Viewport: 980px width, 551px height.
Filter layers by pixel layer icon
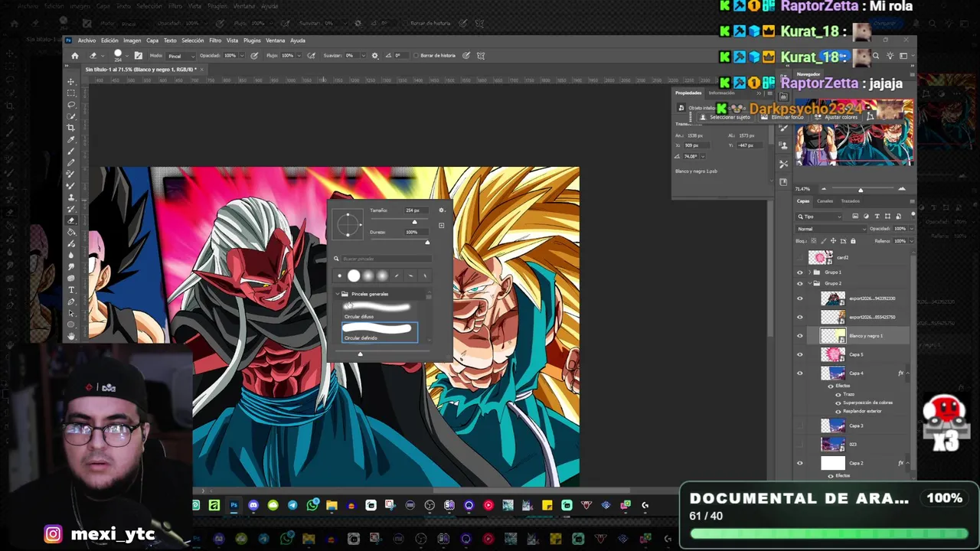[x=855, y=217]
